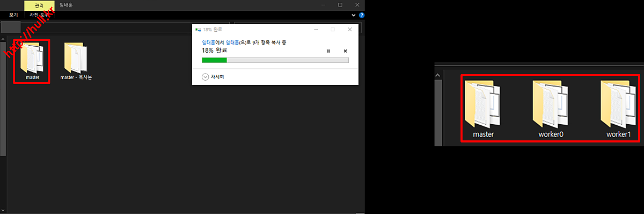Image resolution: width=644 pixels, height=214 pixels.
Task: Click the Explorer search box
Action: (x=298, y=27)
